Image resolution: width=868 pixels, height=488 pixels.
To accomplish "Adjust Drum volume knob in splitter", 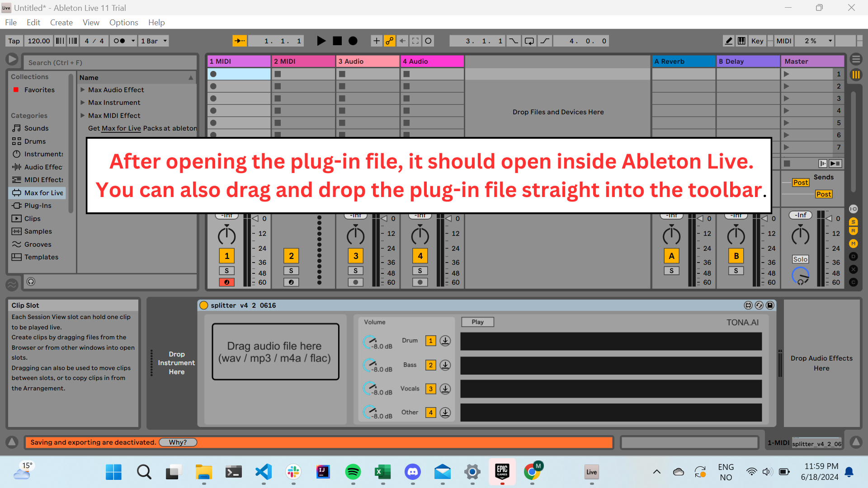I will (370, 342).
